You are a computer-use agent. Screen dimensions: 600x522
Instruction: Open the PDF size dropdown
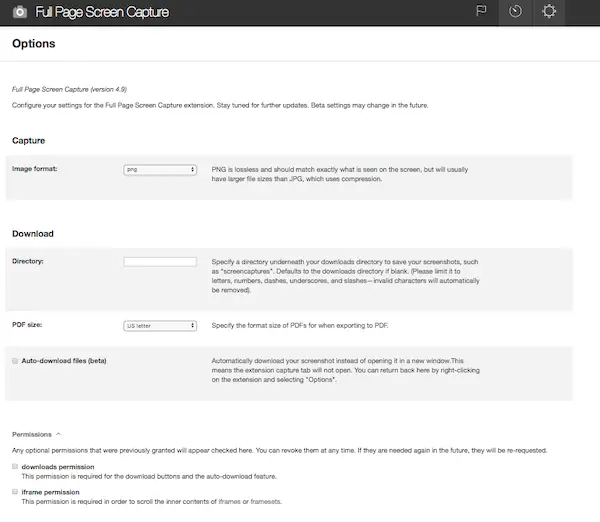(x=160, y=325)
